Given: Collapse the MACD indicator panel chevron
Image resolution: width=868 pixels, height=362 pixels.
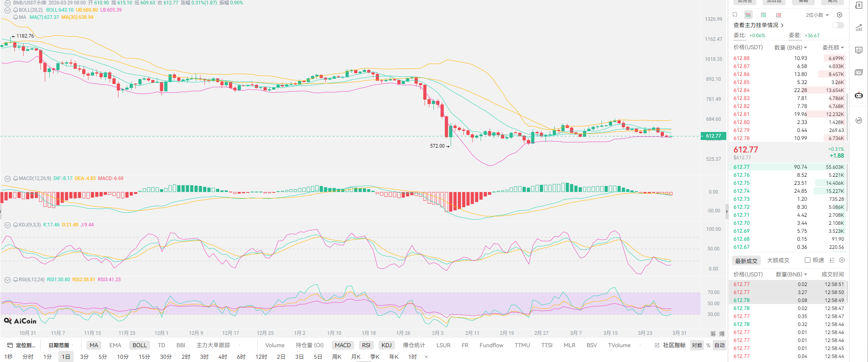Looking at the screenshot, I should click(8, 178).
